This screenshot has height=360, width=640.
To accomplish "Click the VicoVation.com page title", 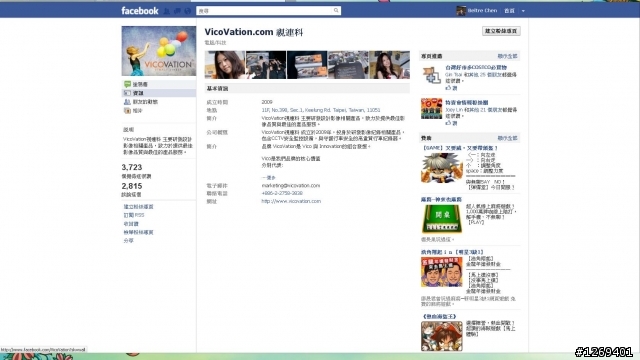I will pos(253,32).
